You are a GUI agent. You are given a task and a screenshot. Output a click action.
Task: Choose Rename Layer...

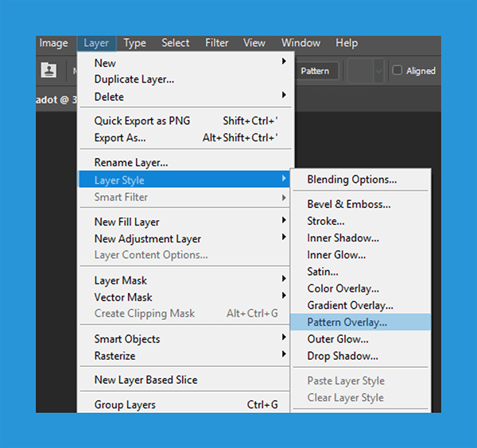coord(185,162)
